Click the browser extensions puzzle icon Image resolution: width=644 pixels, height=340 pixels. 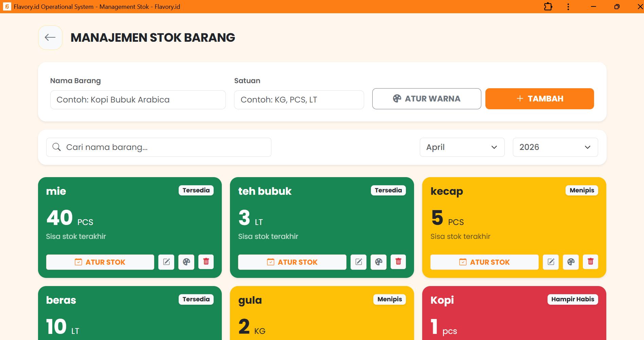[x=548, y=6]
